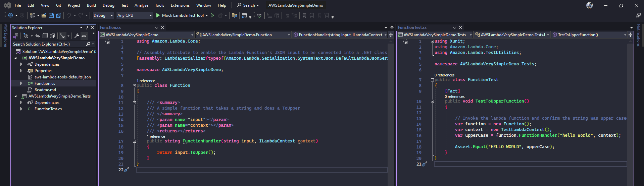Save the current file with the disk icon
Image resolution: width=644 pixels, height=186 pixels.
pyautogui.click(x=51, y=15)
